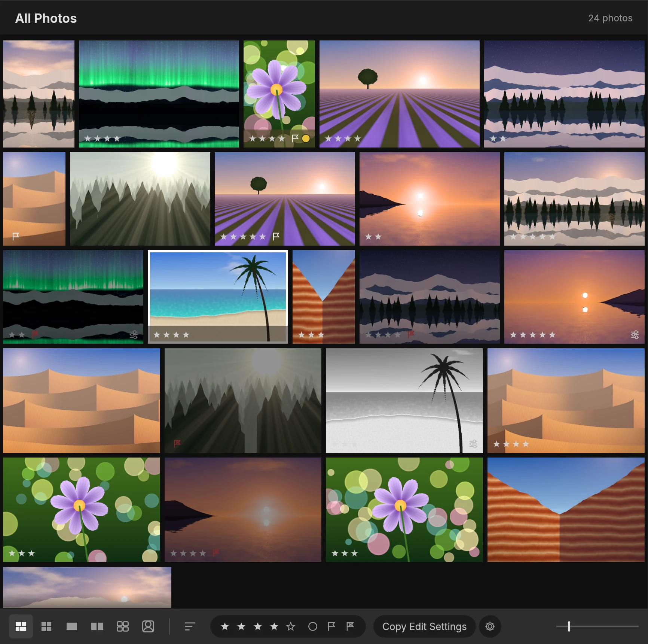Viewport: 648px width, 644px height.
Task: Set rating to four stars in toolbar
Action: click(274, 626)
